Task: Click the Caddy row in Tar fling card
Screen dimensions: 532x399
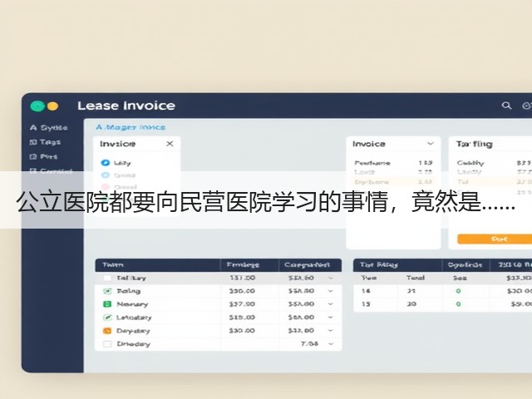Action: 494,163
